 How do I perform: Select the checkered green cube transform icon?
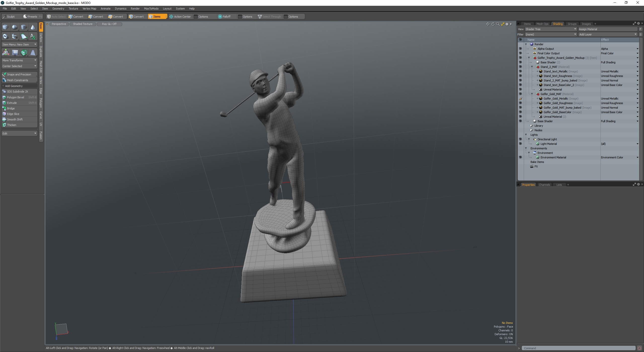click(24, 53)
